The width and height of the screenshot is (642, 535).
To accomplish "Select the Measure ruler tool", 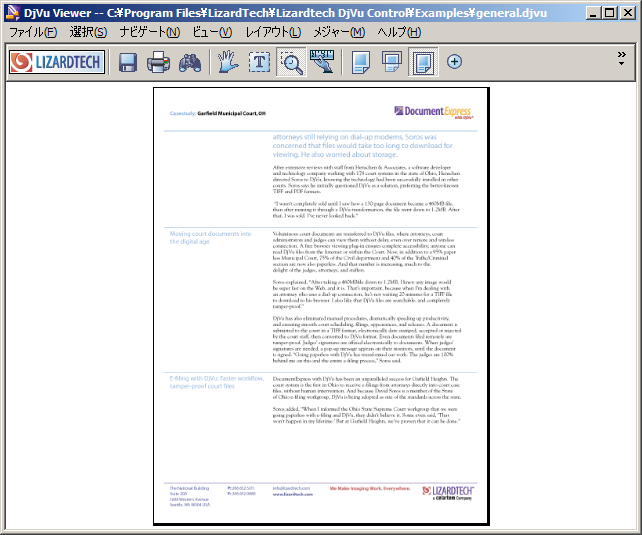I will click(x=322, y=62).
